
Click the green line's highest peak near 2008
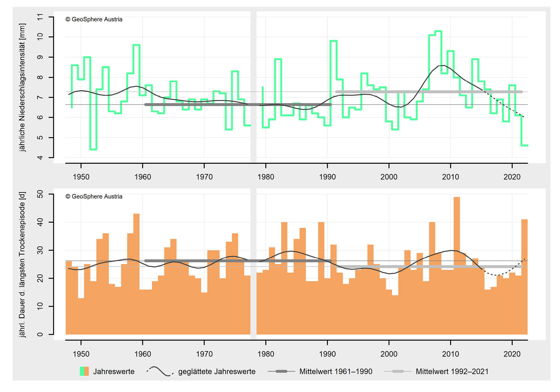(x=438, y=31)
